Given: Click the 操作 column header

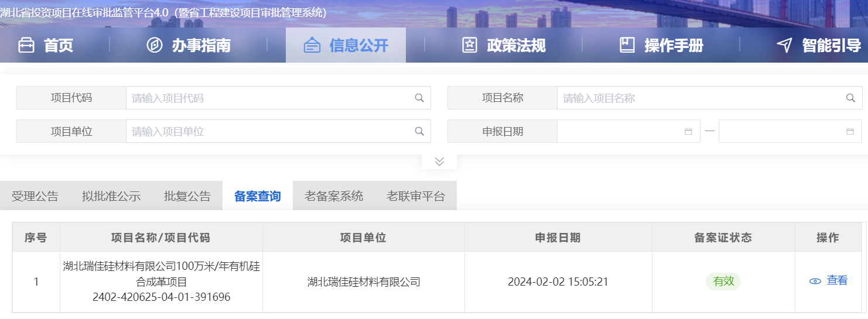Looking at the screenshot, I should pos(828,238).
